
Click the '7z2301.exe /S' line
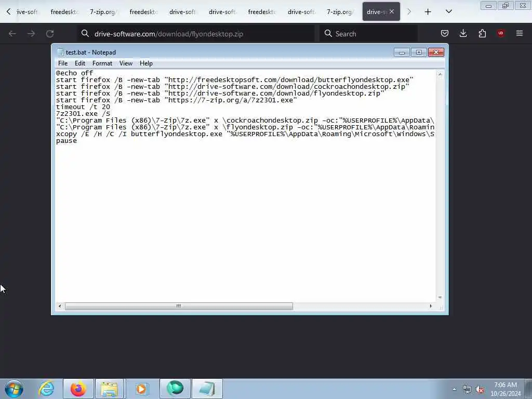point(83,114)
